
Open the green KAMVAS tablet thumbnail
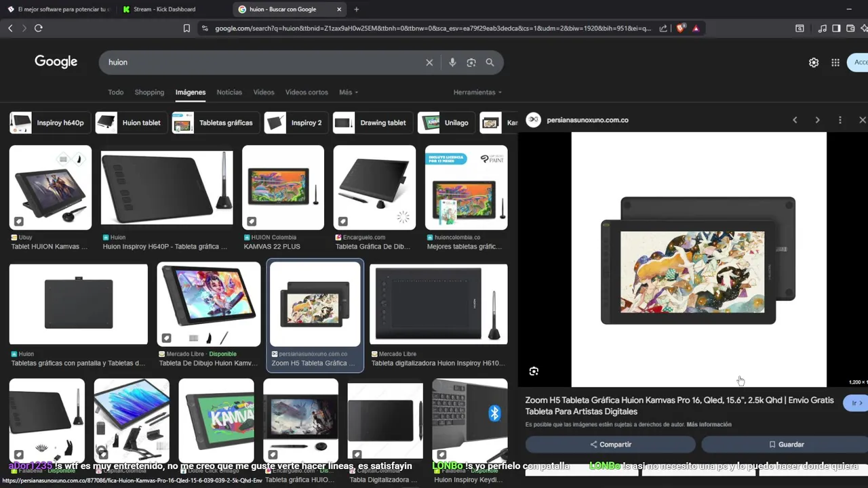tap(216, 420)
